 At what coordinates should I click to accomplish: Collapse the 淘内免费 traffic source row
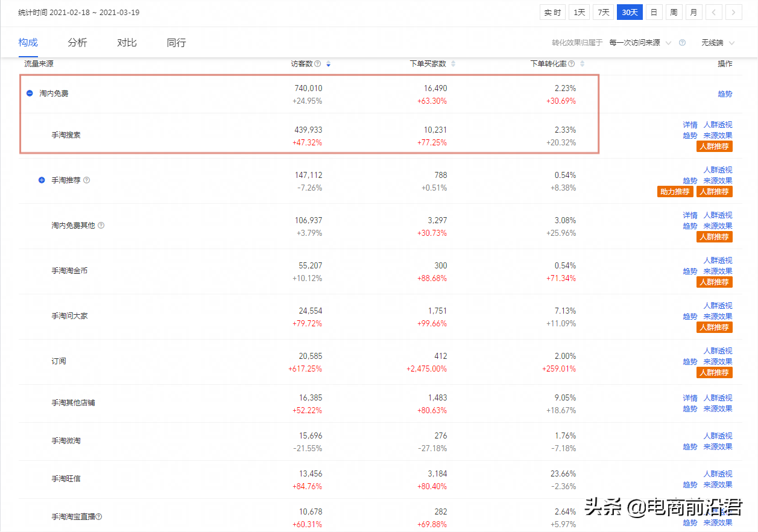(30, 93)
